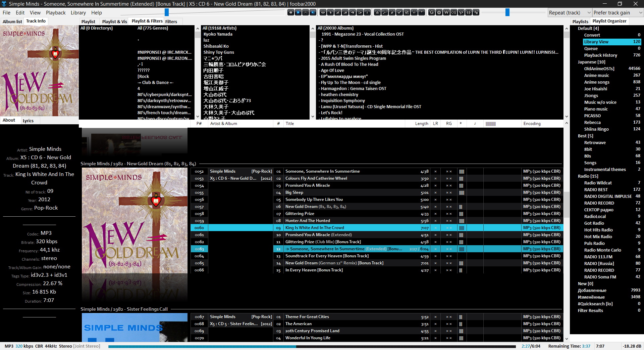Set track rating to 5
Viewport: 644px width, 350px height.
click(x=360, y=12)
